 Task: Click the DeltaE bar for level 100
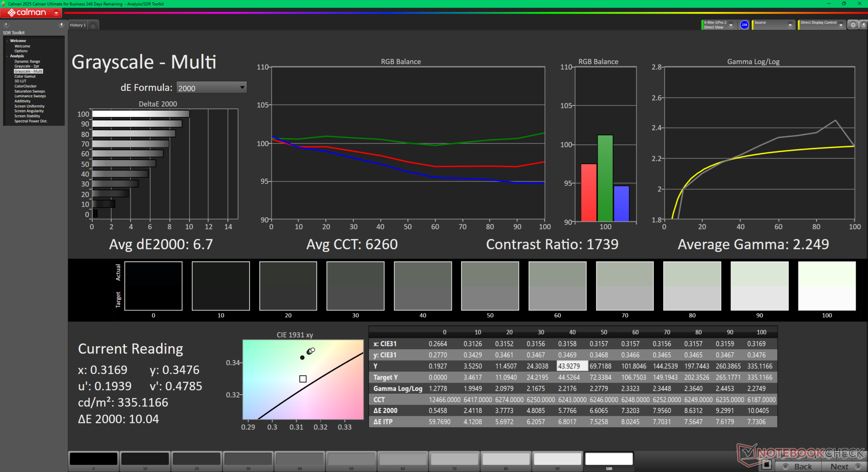pos(141,114)
